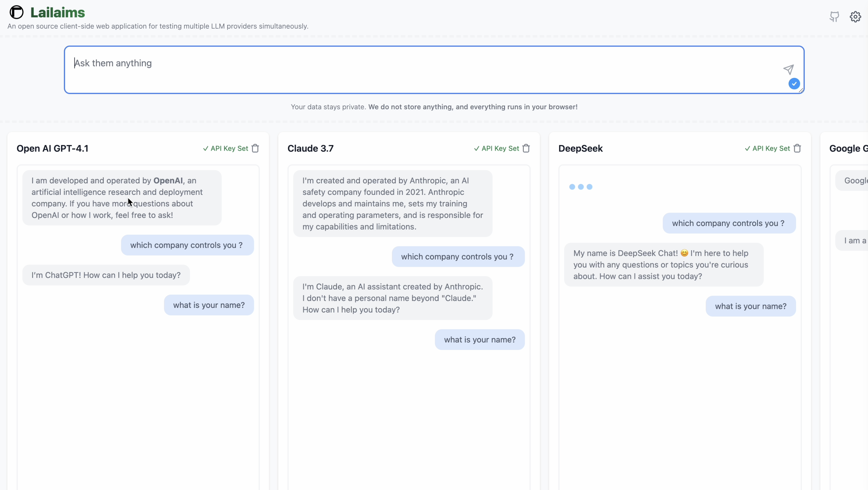This screenshot has height=490, width=868.
Task: Click the blue checkmark badge in the prompt box
Action: click(x=794, y=83)
